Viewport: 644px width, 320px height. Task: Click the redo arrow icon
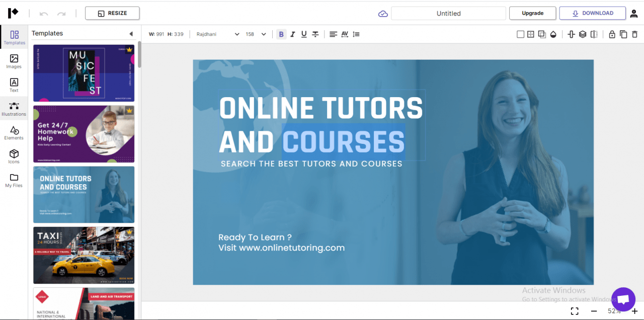pyautogui.click(x=61, y=14)
